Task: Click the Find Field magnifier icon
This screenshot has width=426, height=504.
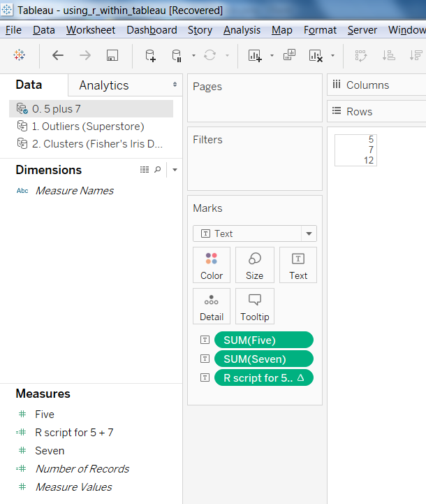Action: [x=157, y=169]
